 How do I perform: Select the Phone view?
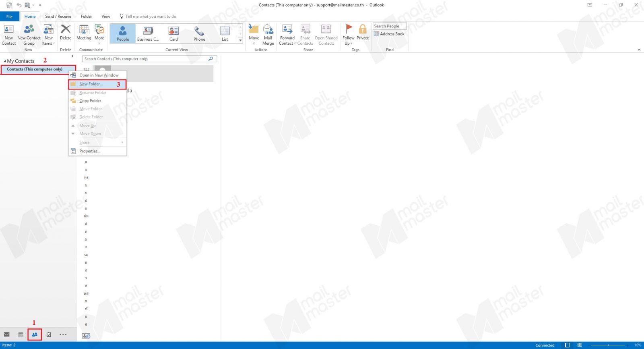tap(199, 33)
